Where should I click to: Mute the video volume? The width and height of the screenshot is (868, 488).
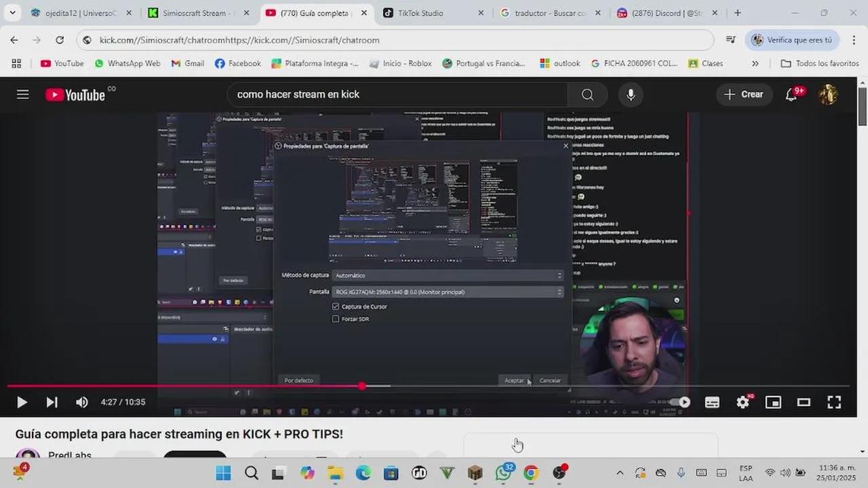82,402
